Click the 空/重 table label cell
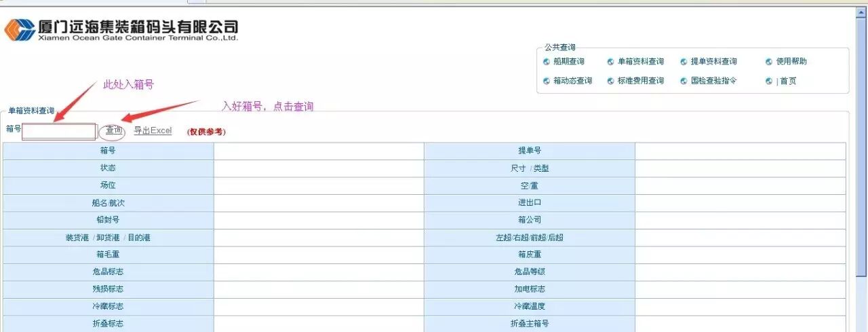 click(530, 185)
